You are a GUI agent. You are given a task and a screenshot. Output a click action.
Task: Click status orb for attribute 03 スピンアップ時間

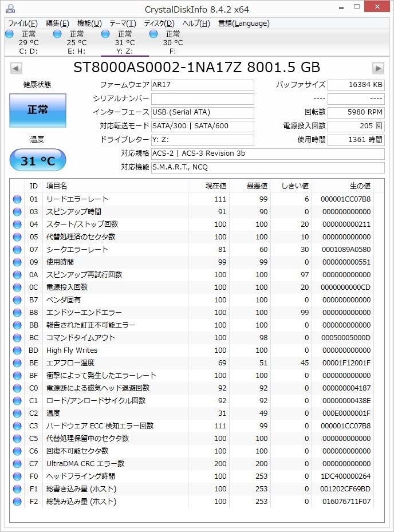point(17,212)
